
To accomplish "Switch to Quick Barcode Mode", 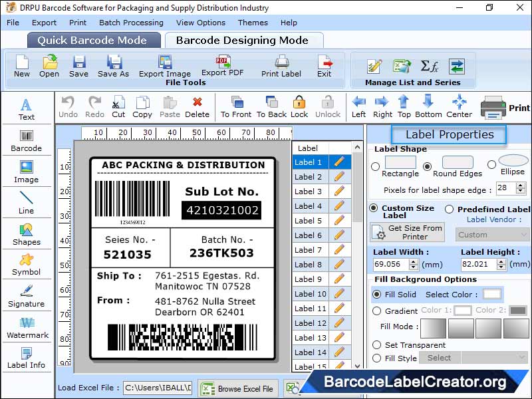I will coord(93,40).
